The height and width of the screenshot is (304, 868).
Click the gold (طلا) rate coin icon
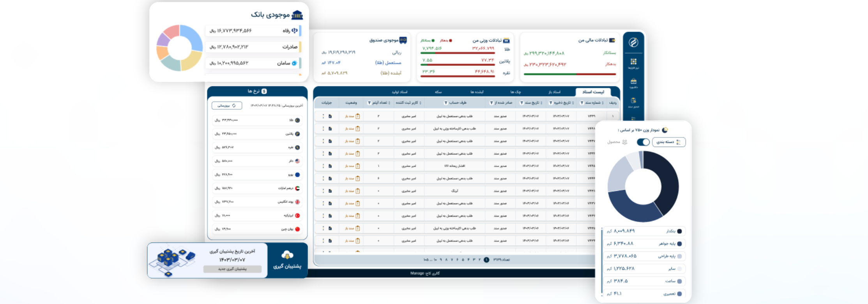click(297, 121)
